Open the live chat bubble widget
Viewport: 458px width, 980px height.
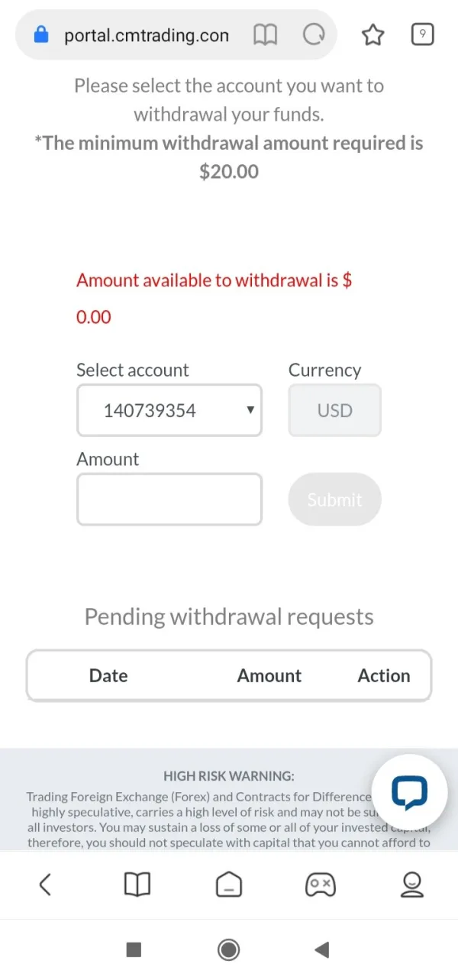[409, 793]
